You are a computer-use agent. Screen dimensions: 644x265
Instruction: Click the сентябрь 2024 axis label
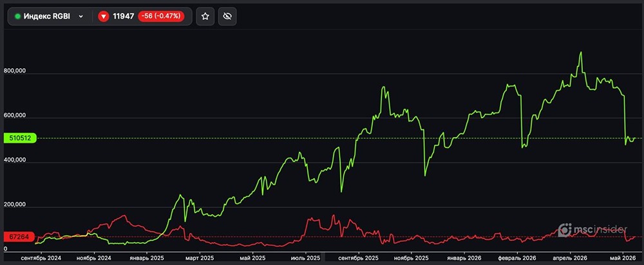click(x=41, y=258)
